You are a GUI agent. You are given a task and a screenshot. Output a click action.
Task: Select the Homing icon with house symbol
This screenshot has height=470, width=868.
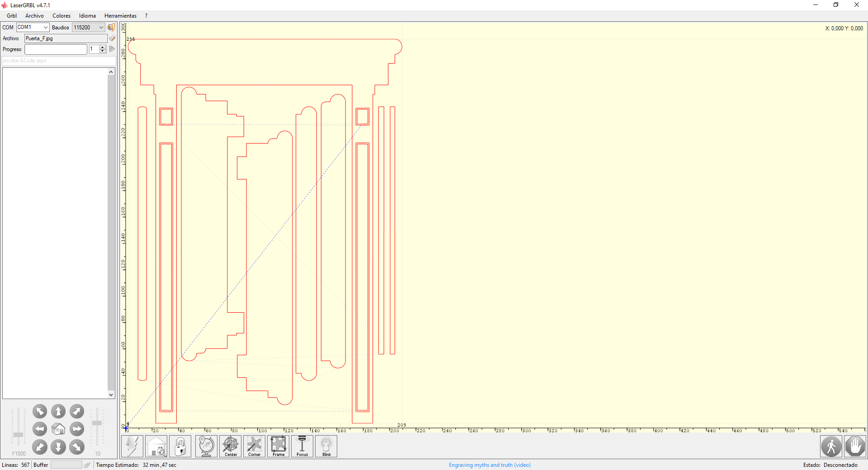coord(156,446)
